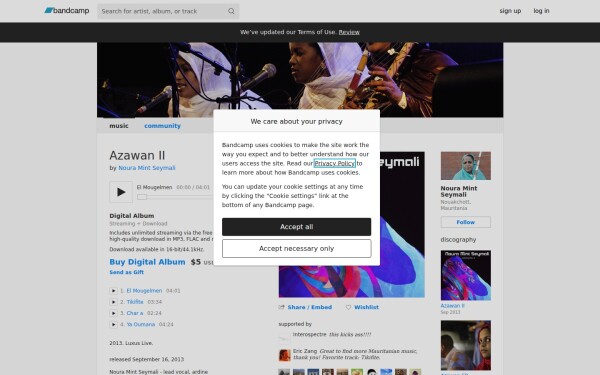The image size is (600, 375).
Task: Switch to the music tab
Action: 119,126
